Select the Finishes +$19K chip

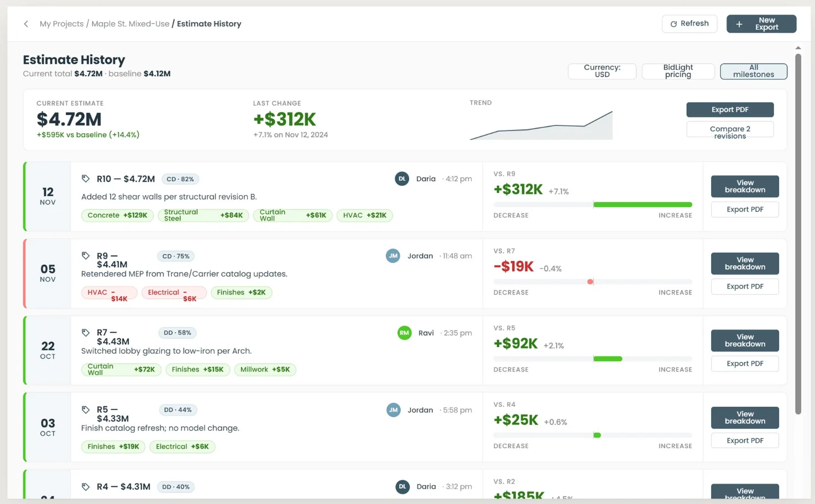click(113, 447)
